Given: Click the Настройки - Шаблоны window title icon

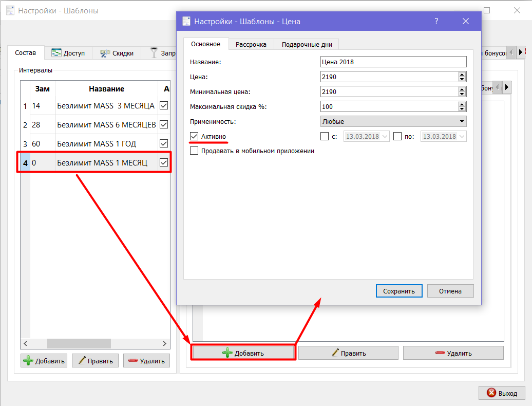Looking at the screenshot, I should 10,10.
